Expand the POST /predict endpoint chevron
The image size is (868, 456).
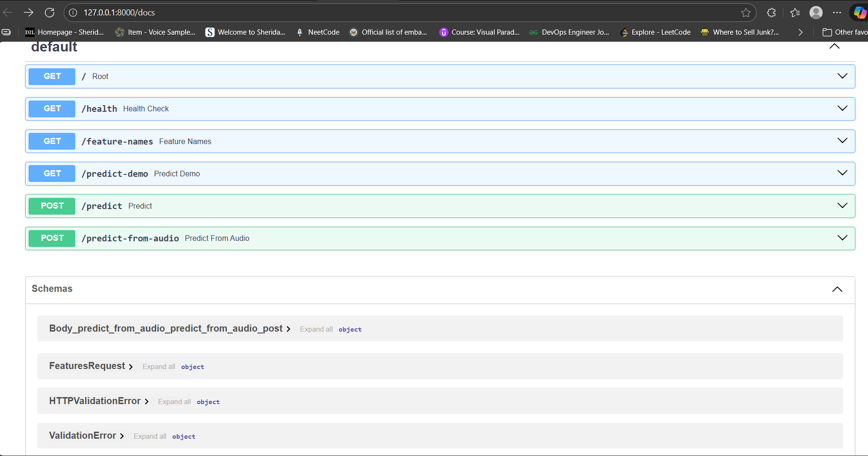842,206
